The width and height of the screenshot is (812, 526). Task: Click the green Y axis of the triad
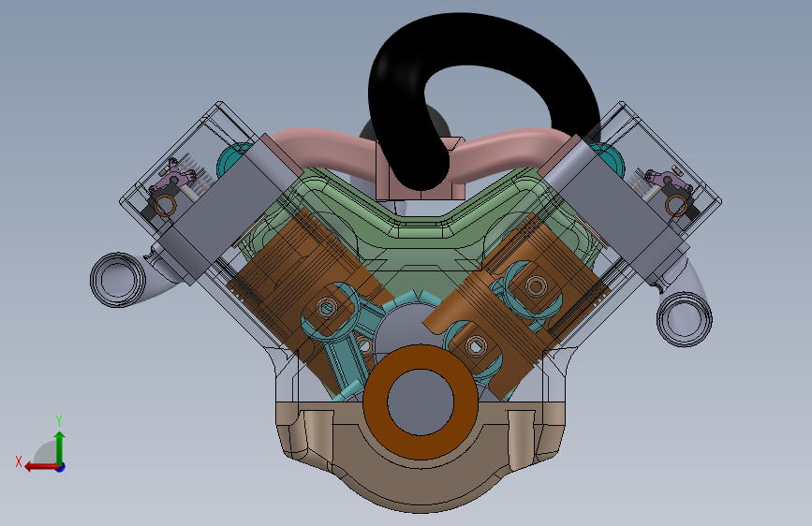[x=60, y=447]
